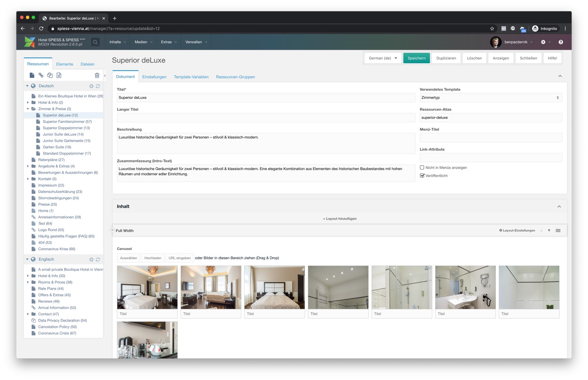Viewport: 588px width, 380px height.
Task: Click the MODX logo
Action: point(29,42)
